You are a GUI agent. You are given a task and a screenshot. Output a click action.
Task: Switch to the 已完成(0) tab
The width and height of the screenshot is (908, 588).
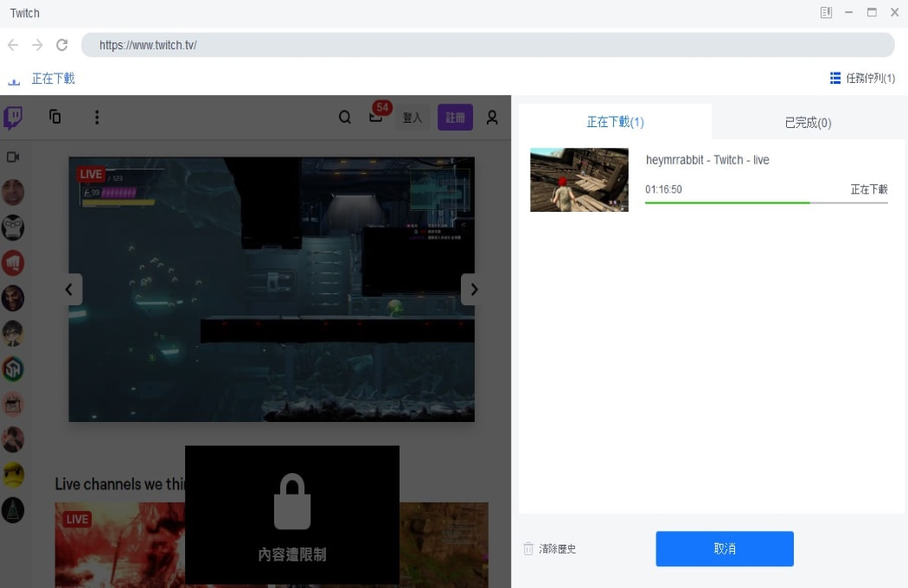808,122
